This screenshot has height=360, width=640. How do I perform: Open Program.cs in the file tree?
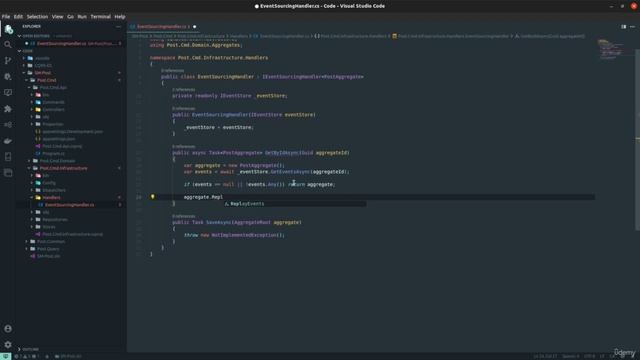53,153
